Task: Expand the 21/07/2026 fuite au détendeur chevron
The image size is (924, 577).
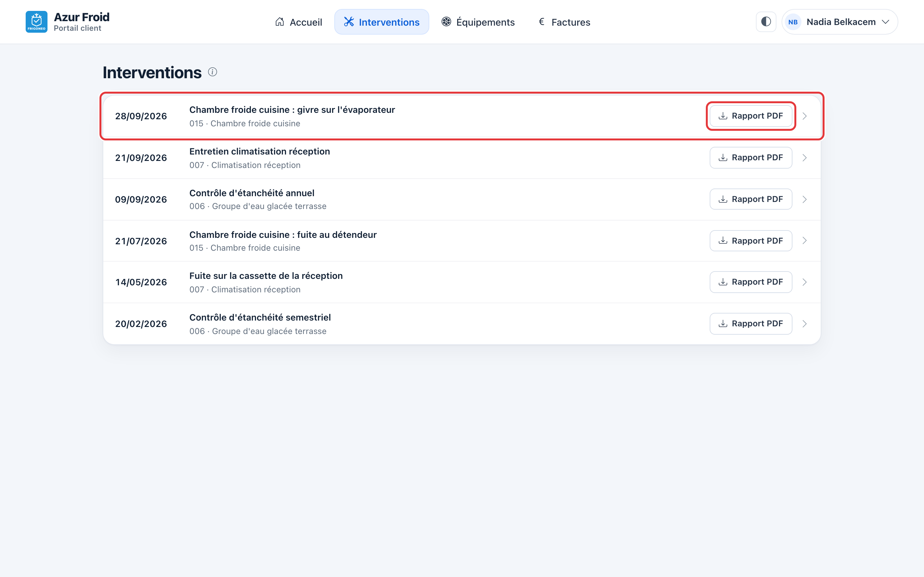Action: point(805,240)
